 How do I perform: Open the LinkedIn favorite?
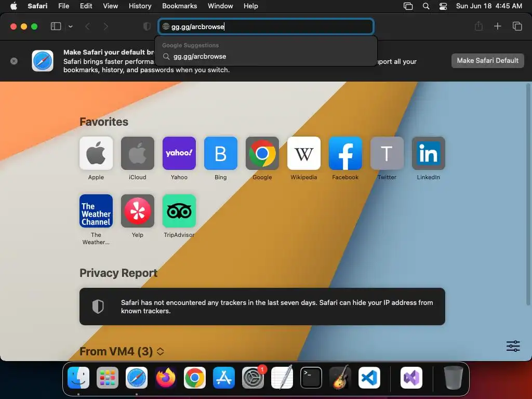pos(429,153)
